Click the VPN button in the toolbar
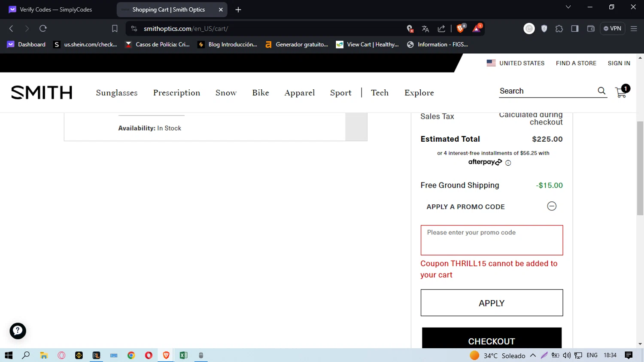 point(612,29)
